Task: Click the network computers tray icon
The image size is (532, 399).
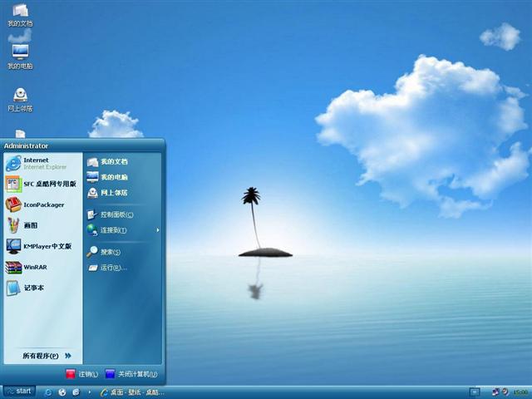Action: (x=495, y=392)
